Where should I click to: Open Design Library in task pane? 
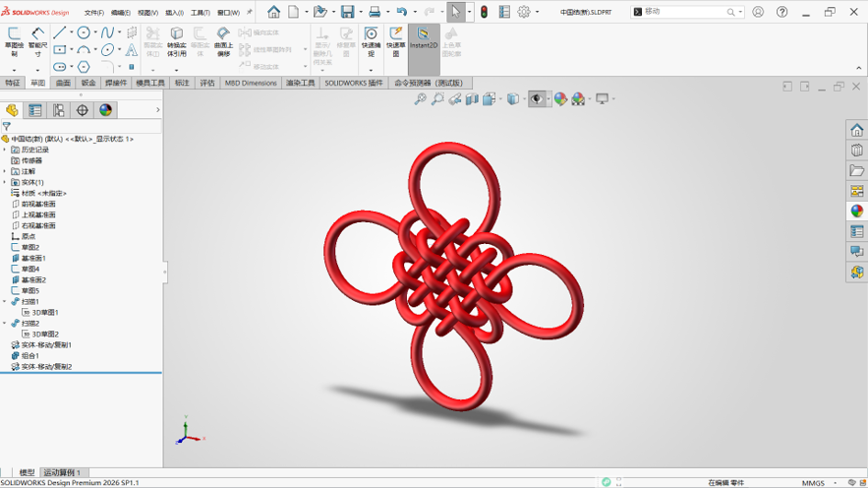click(x=857, y=151)
